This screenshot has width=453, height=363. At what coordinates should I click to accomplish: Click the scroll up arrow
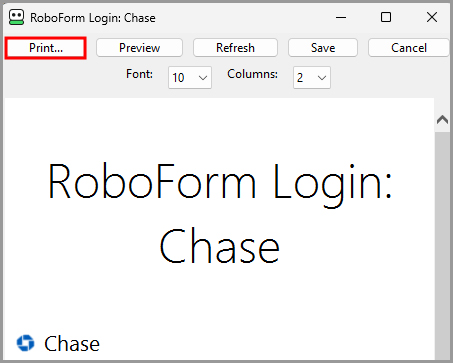442,120
